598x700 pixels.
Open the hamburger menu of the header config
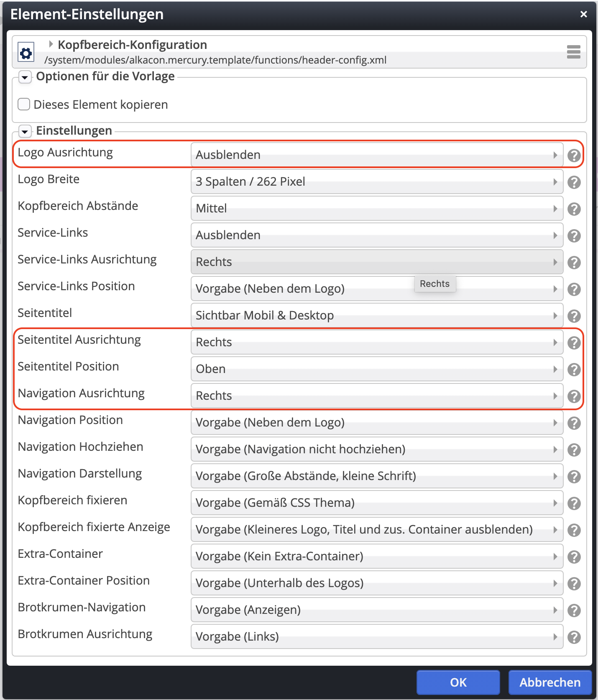click(x=573, y=52)
